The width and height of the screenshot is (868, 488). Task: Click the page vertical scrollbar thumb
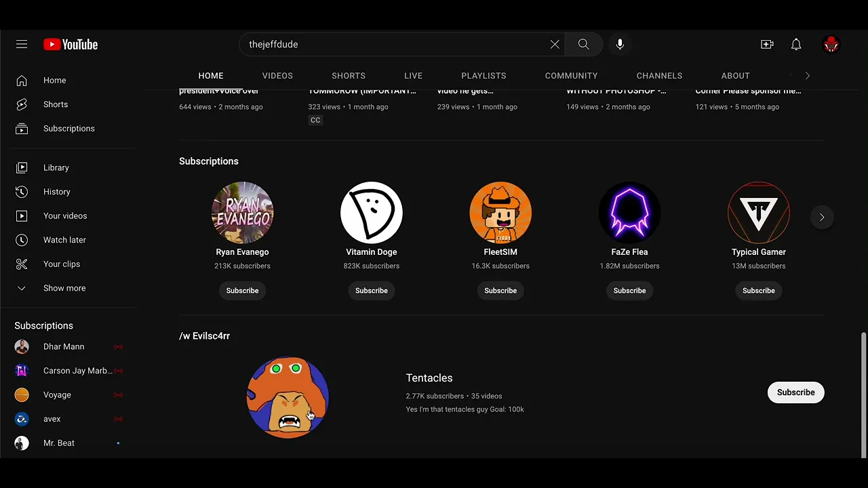863,395
